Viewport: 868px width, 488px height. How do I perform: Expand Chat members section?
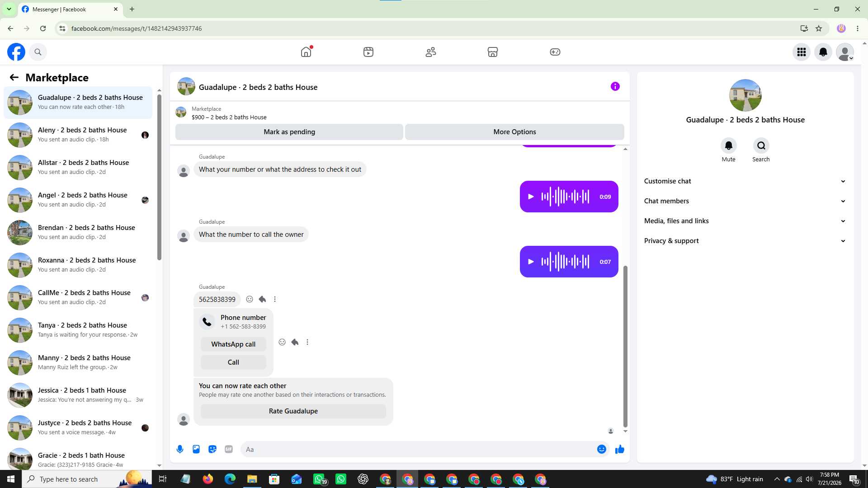pyautogui.click(x=745, y=201)
